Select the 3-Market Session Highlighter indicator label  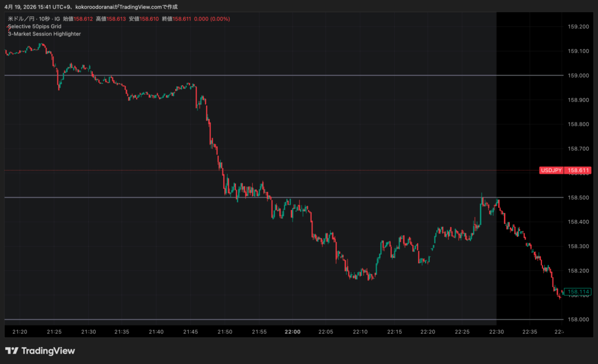[x=44, y=34]
